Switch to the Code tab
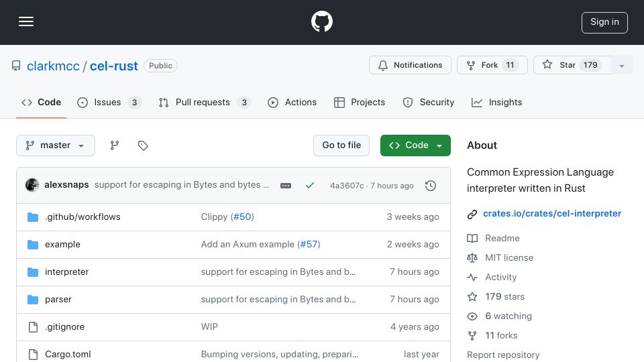 click(41, 102)
